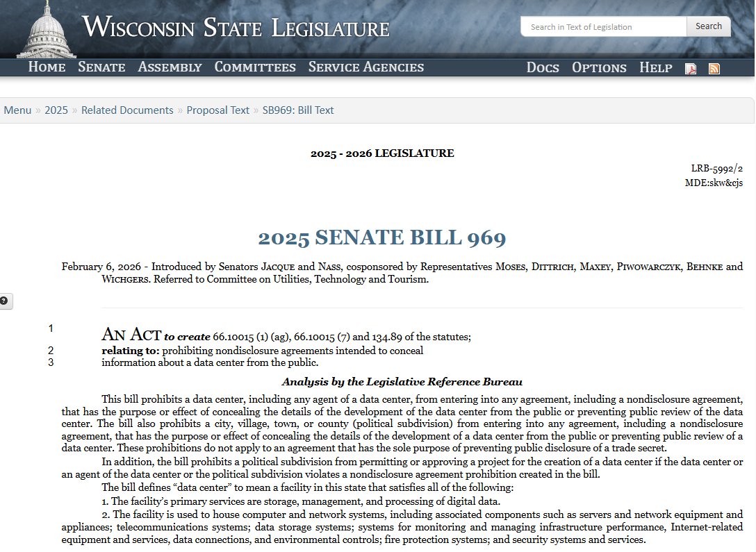Click the Wisconsin State Legislature title
This screenshot has height=552, width=756.
(x=236, y=28)
